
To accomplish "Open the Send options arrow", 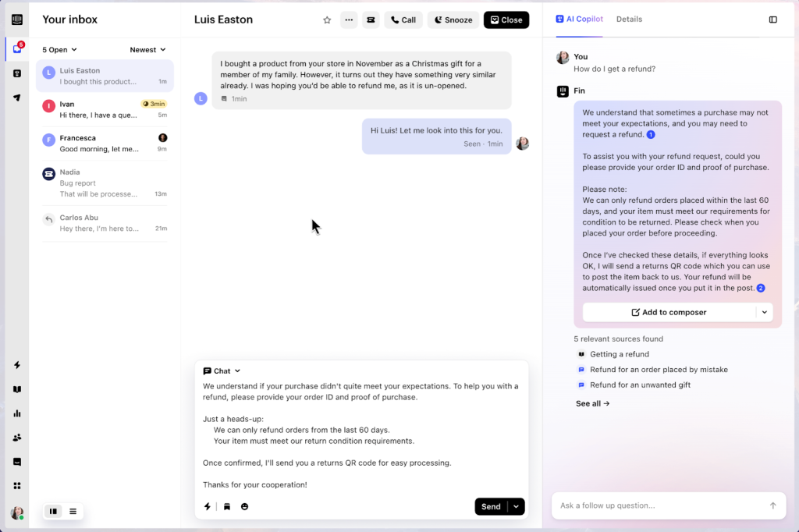I will tap(517, 506).
